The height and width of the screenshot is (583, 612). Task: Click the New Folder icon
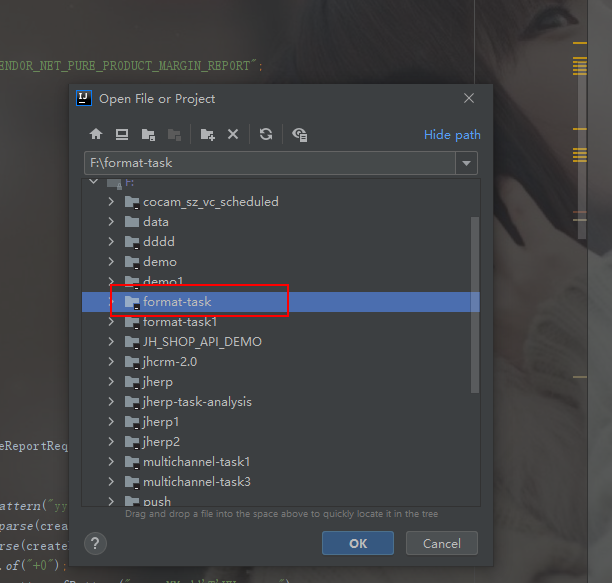(x=207, y=134)
